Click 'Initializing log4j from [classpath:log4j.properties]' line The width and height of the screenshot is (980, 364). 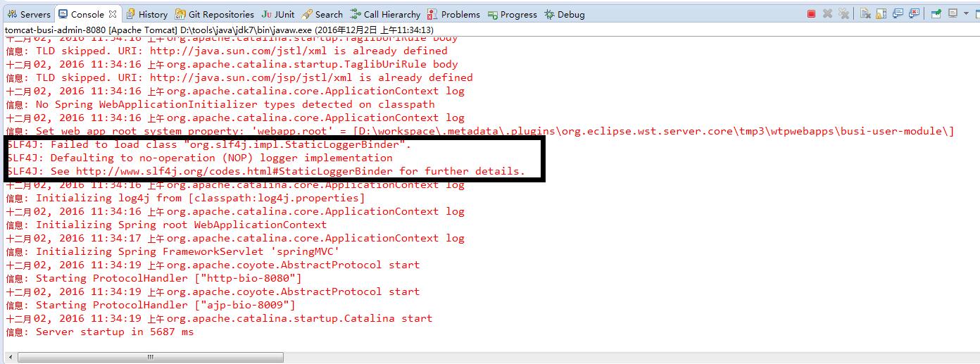(186, 198)
